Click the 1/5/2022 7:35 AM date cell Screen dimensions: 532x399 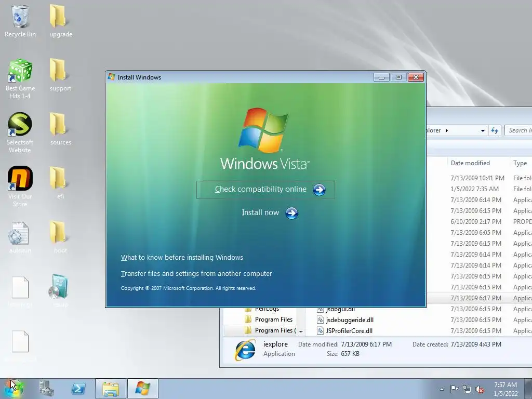pos(474,189)
